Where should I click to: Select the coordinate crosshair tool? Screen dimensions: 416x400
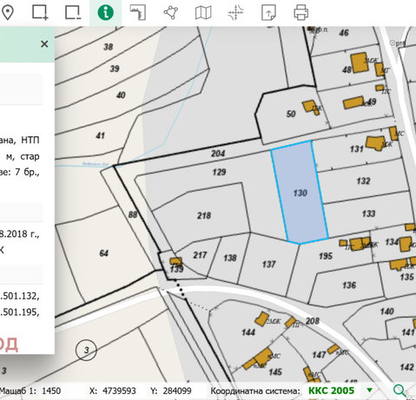coord(236,13)
